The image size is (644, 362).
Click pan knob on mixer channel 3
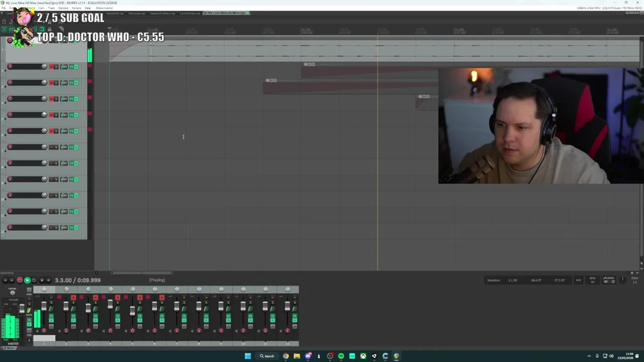pos(89,289)
